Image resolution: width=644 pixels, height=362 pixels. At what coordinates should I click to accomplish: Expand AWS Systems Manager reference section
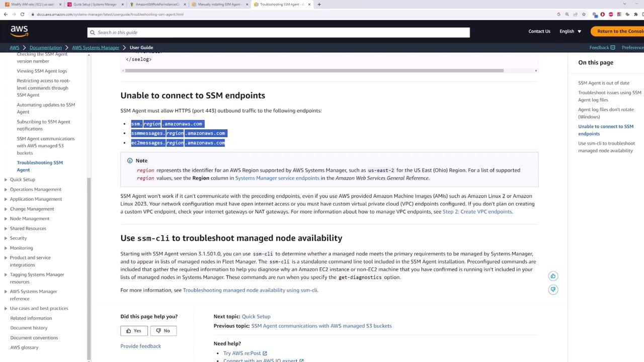pyautogui.click(x=6, y=292)
